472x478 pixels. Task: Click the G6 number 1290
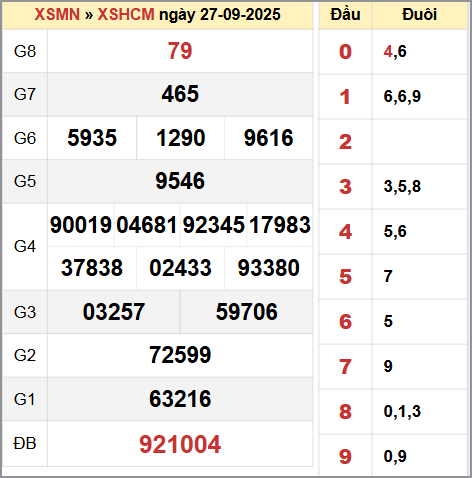pos(180,138)
